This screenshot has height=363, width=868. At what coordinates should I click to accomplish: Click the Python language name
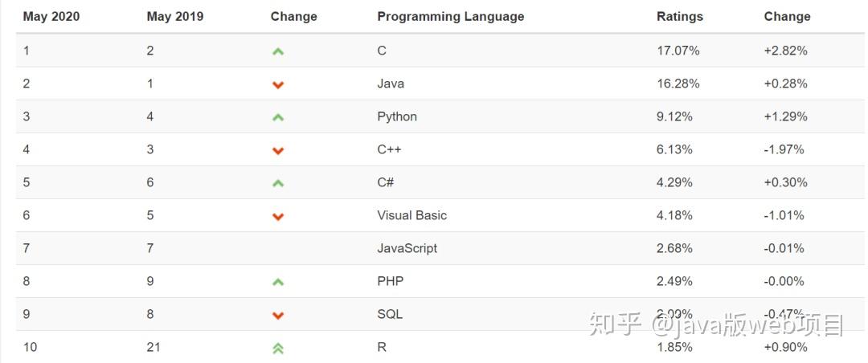point(397,116)
